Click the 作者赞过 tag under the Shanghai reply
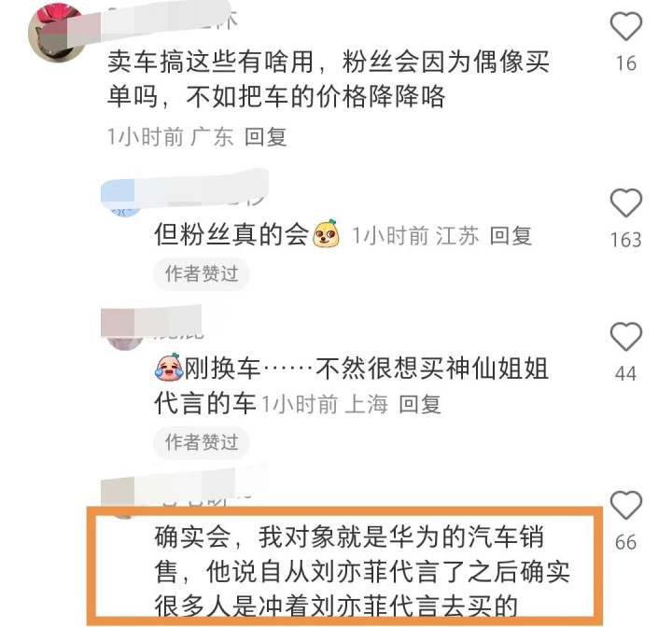This screenshot has height=627, width=672. 202,442
